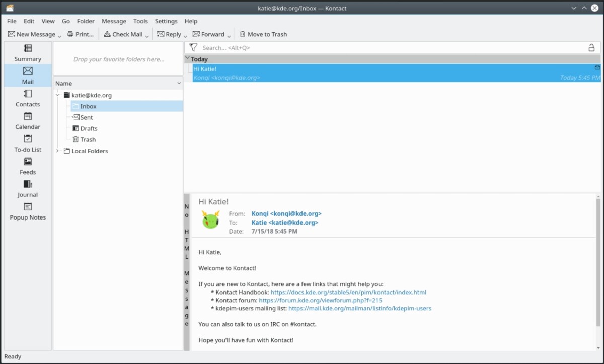Click Kontact app icon in title bar

pyautogui.click(x=10, y=8)
